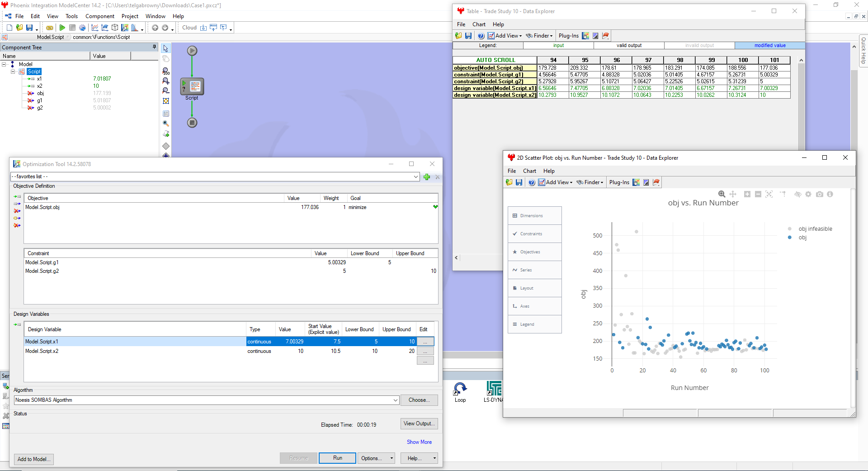The width and height of the screenshot is (868, 471).
Task: Open Finder dropdown in scatter plot window
Action: (590, 182)
